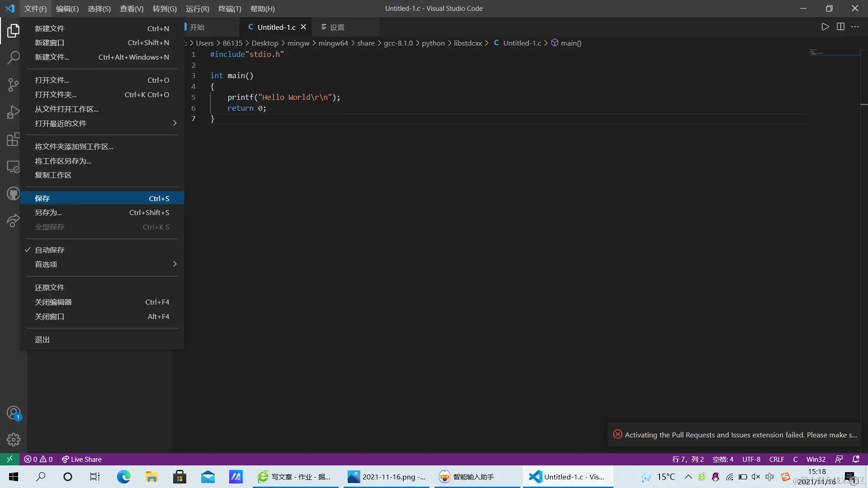Open the Explorer view in activity bar
This screenshot has width=868, height=488.
(x=13, y=31)
